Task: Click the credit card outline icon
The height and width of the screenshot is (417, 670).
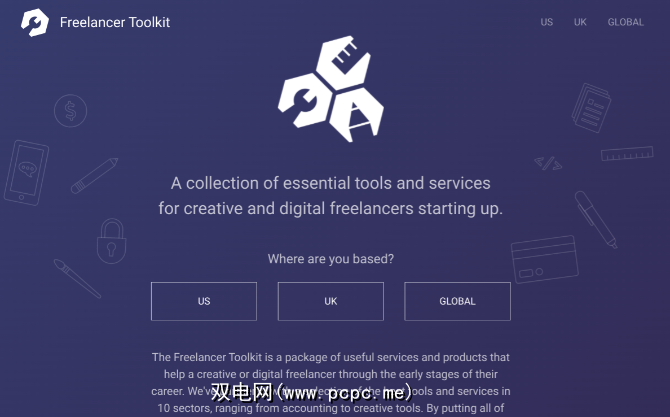Action: pyautogui.click(x=545, y=259)
